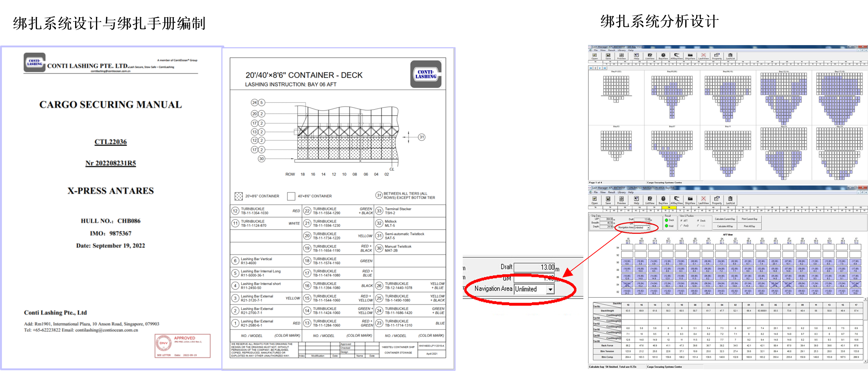Click LashView red X icon in All Bay View window
Image resolution: width=868 pixels, height=371 pixels.
703,56
